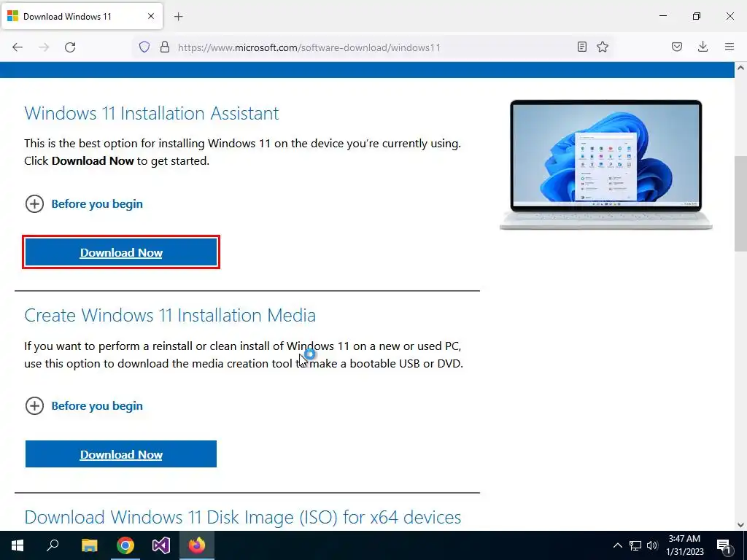Select the Download Windows 11 tab
747x560 pixels.
82,17
